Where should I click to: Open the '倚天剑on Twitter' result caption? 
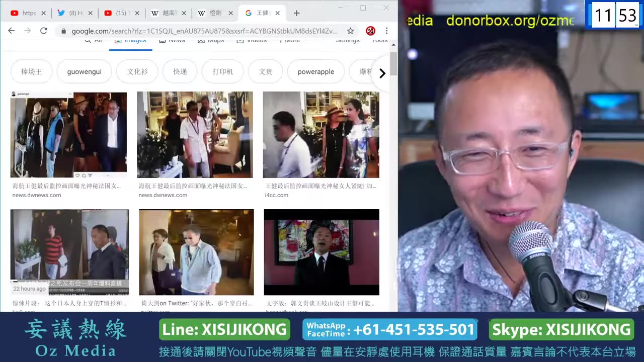(x=197, y=303)
